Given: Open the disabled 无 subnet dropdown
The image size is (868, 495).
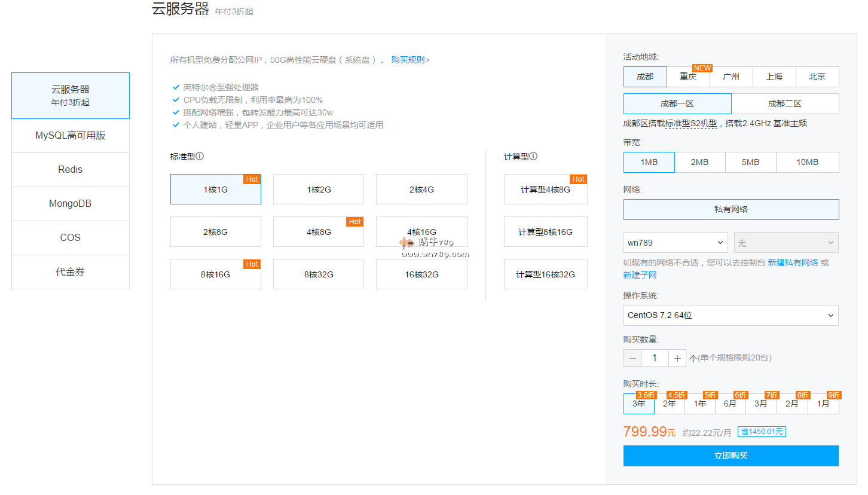Looking at the screenshot, I should 786,243.
